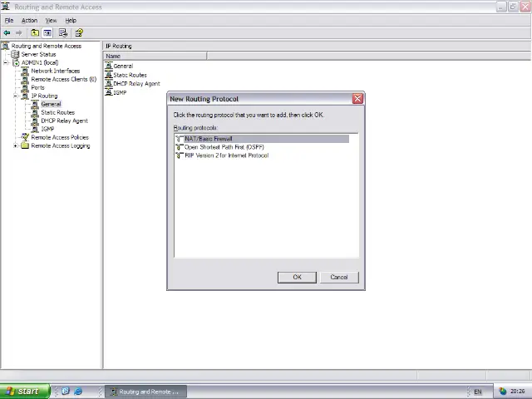The height and width of the screenshot is (399, 532).
Task: Select Routing and Remote Access root node
Action: (x=47, y=46)
